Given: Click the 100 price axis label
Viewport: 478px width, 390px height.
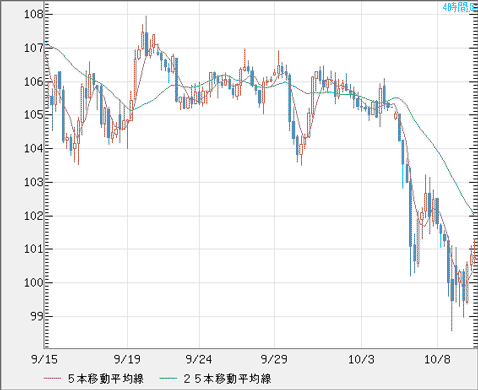Looking at the screenshot, I should (x=33, y=283).
